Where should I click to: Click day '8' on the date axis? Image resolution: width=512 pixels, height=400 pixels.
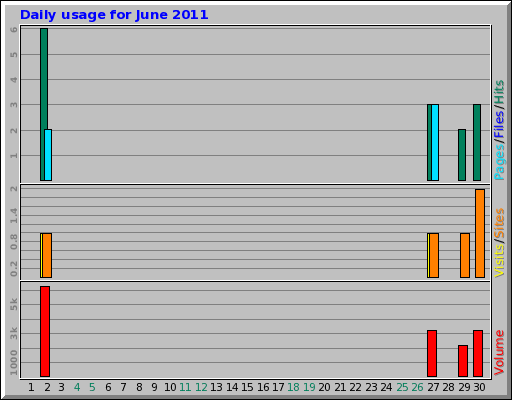[139, 387]
